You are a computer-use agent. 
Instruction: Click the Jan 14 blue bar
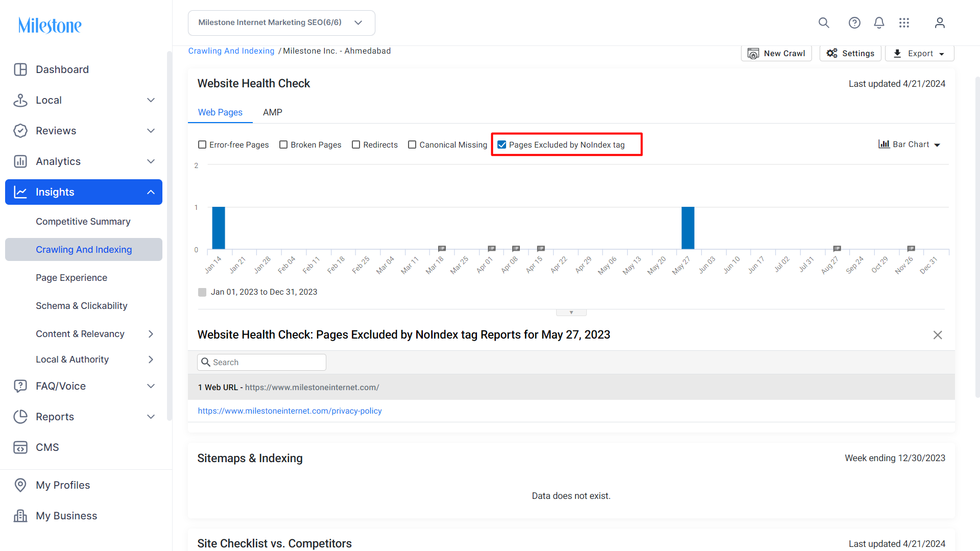pos(219,228)
